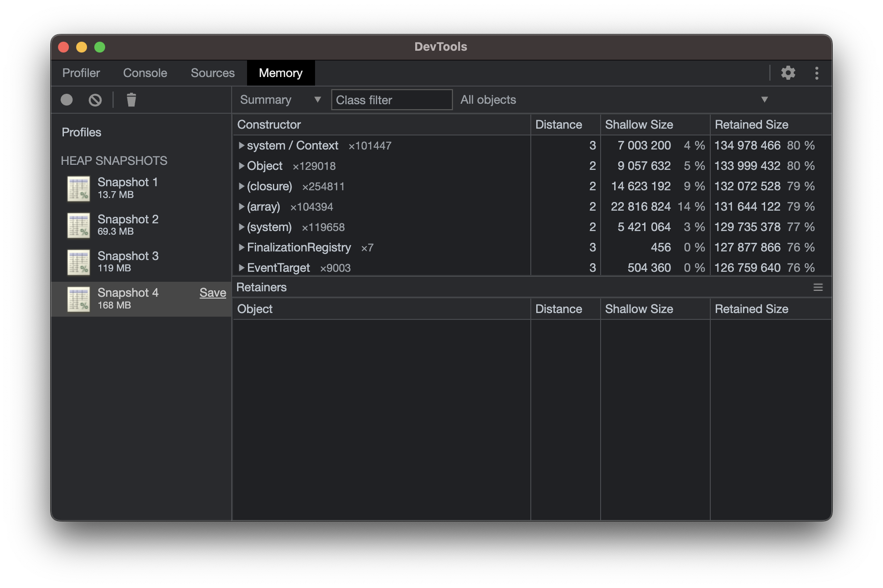Record a new heap snapshot
Screen dimensions: 883x588
[x=66, y=100]
